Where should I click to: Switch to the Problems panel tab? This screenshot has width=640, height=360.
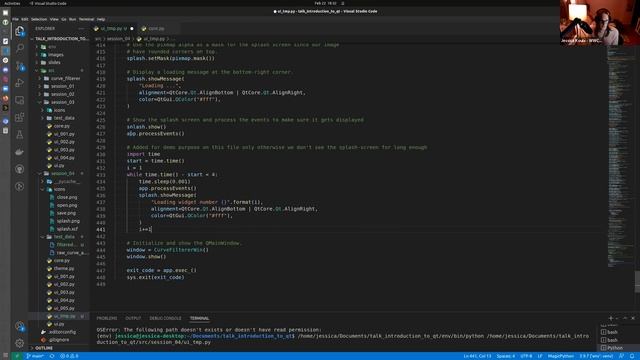pyautogui.click(x=107, y=318)
